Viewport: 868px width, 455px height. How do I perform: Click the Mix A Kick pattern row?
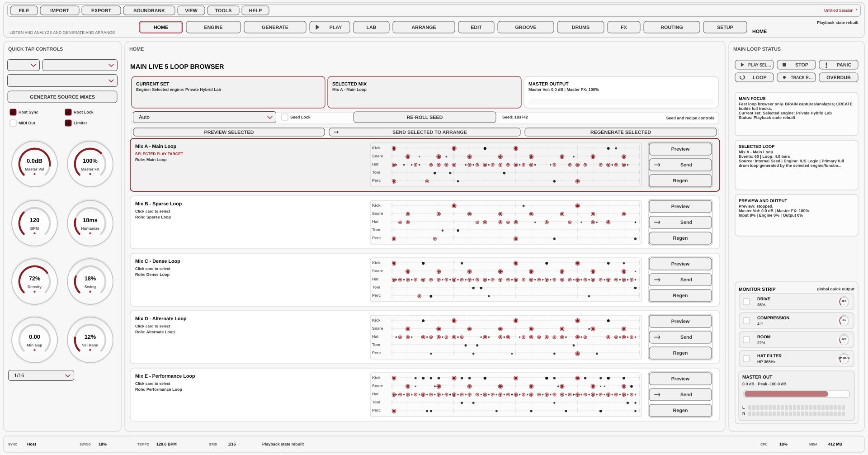(x=505, y=148)
